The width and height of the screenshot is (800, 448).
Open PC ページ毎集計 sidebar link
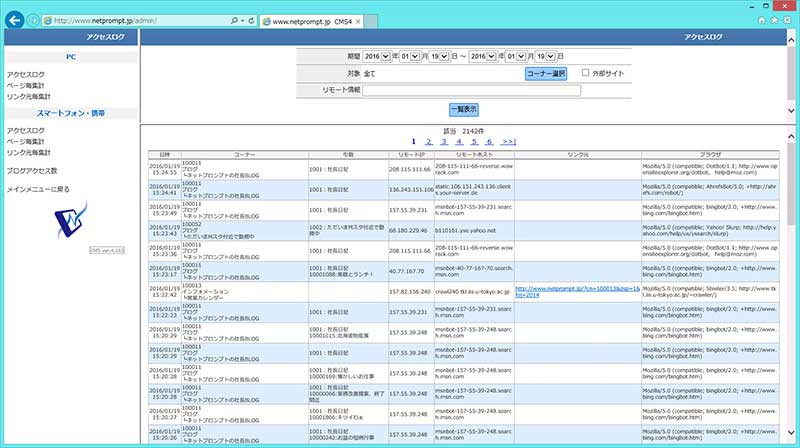coord(26,85)
